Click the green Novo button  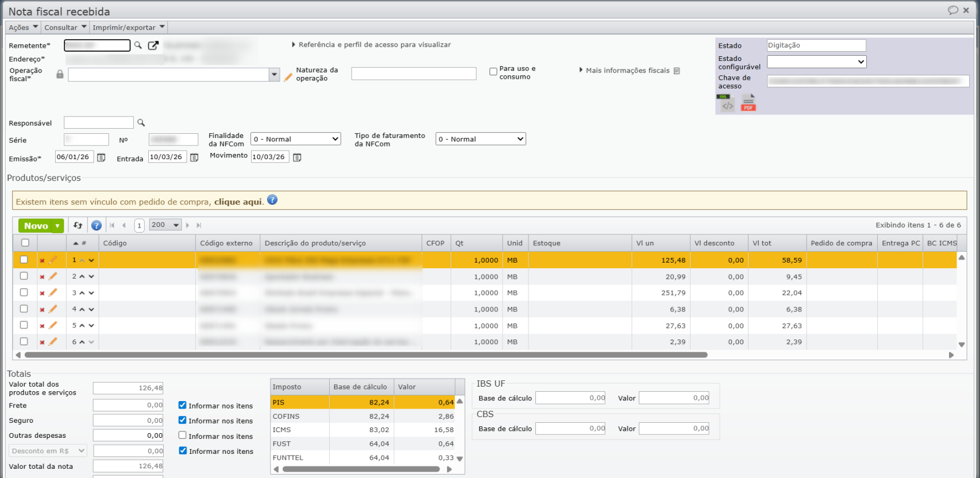coord(36,226)
